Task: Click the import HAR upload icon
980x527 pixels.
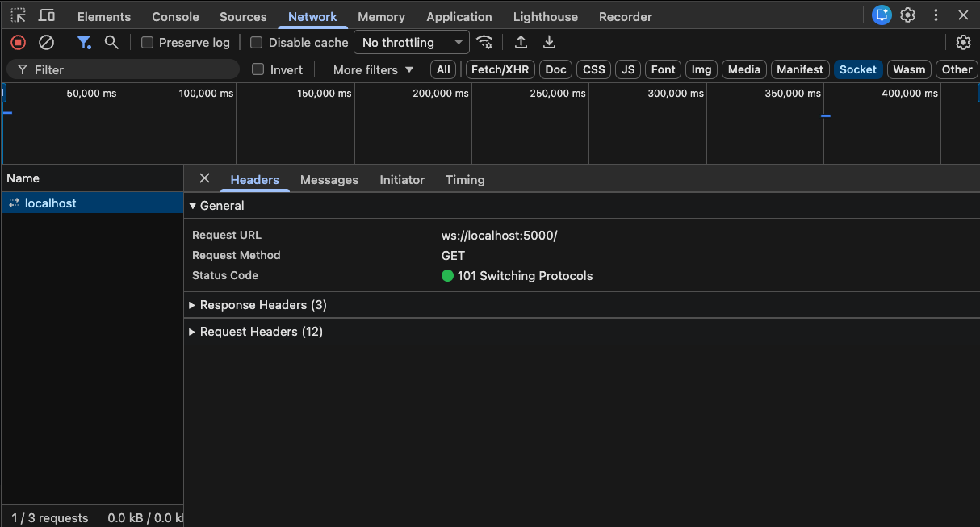Action: pos(521,43)
